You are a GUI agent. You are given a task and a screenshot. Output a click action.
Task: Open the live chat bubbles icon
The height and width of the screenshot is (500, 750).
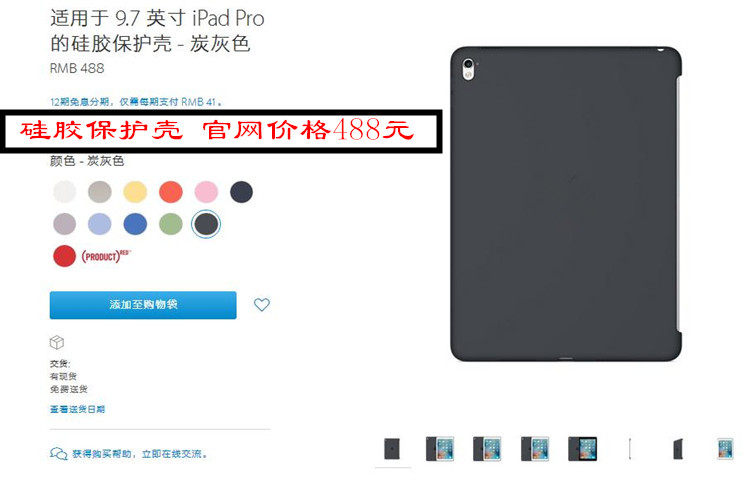click(58, 453)
